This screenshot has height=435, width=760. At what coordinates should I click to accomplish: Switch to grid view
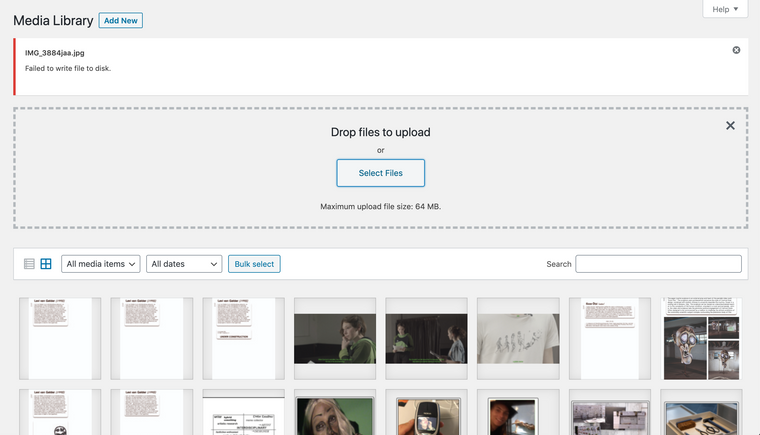[46, 264]
